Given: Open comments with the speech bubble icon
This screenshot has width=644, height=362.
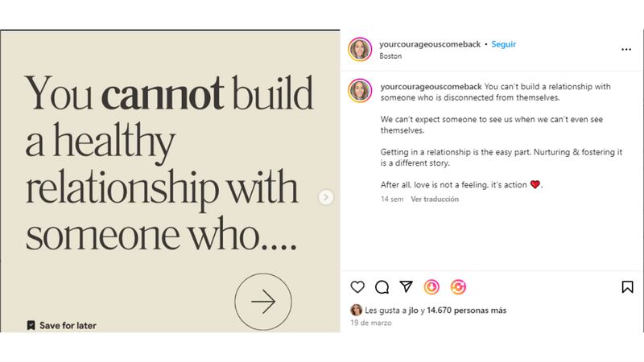Looking at the screenshot, I should [x=382, y=286].
